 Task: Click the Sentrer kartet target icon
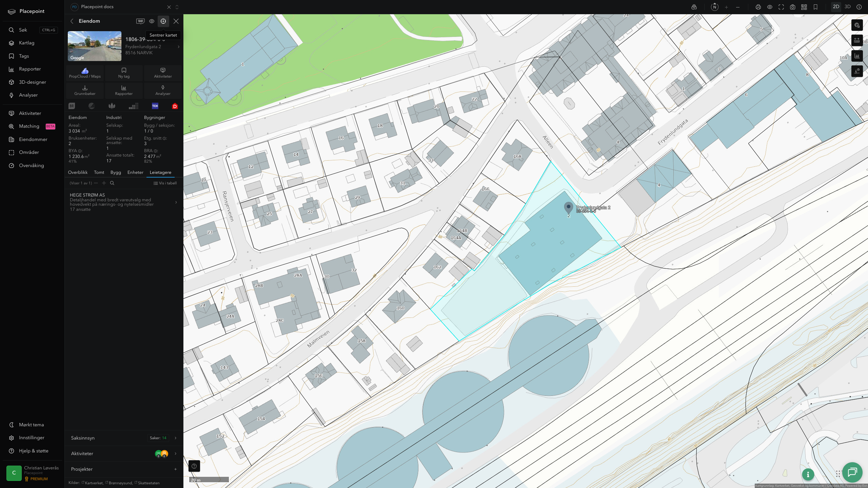(163, 21)
